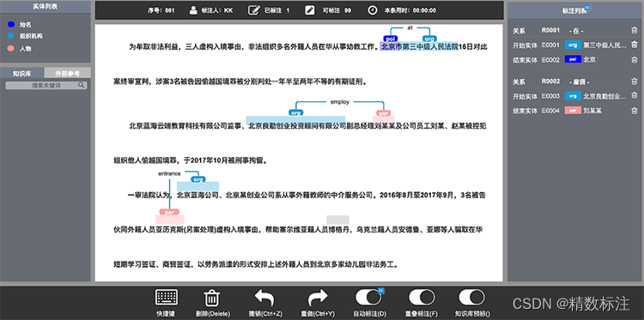Select the 组织机构 entity type
This screenshot has width=644, height=320.
tap(26, 36)
